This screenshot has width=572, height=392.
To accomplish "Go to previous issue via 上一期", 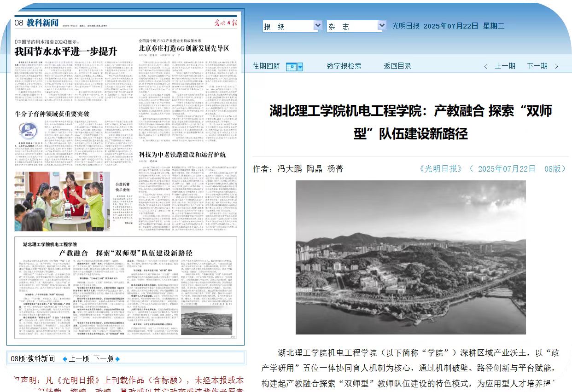I will (505, 66).
